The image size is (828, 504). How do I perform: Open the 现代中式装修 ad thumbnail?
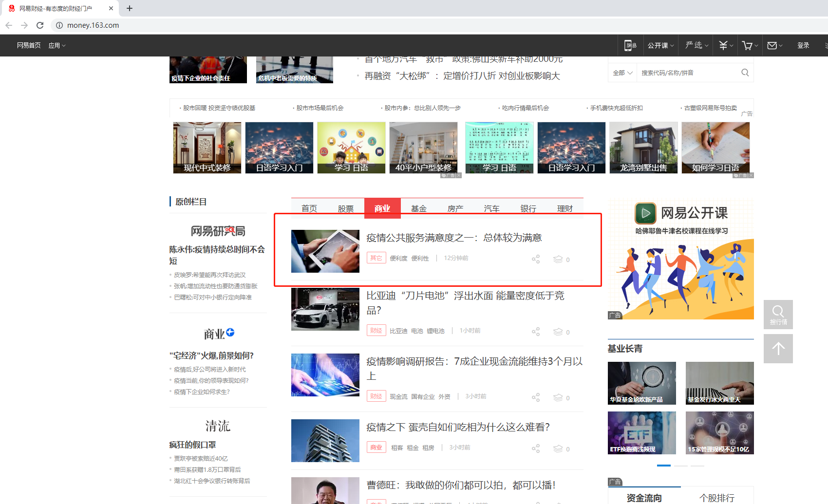(x=207, y=148)
